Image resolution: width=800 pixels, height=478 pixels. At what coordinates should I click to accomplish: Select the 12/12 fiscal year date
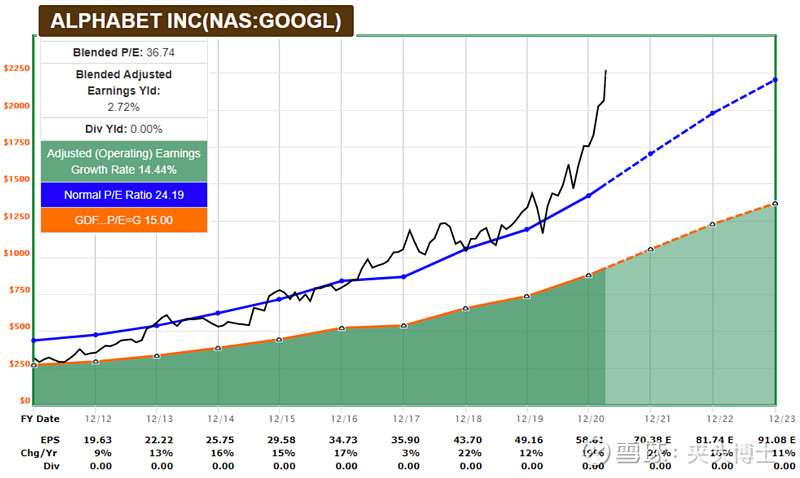coord(98,419)
